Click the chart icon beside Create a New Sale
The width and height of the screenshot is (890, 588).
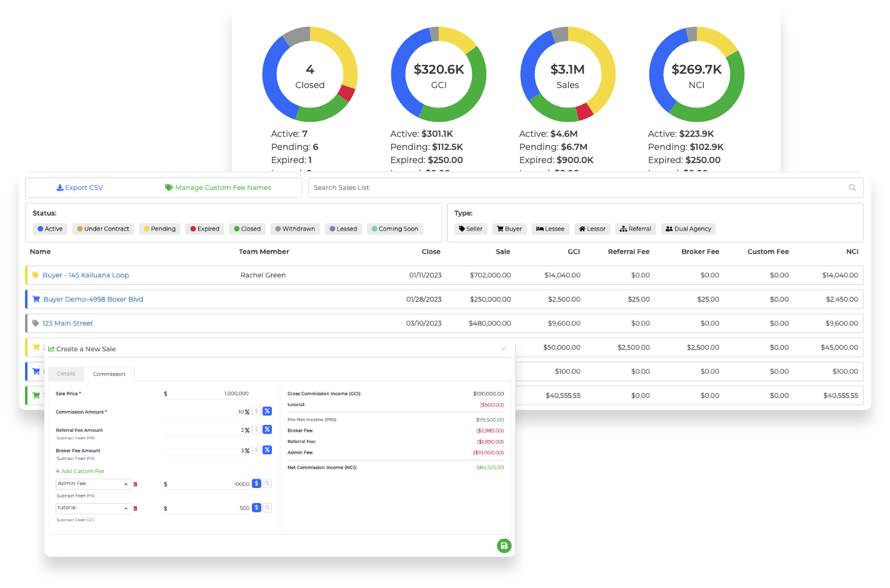point(51,349)
